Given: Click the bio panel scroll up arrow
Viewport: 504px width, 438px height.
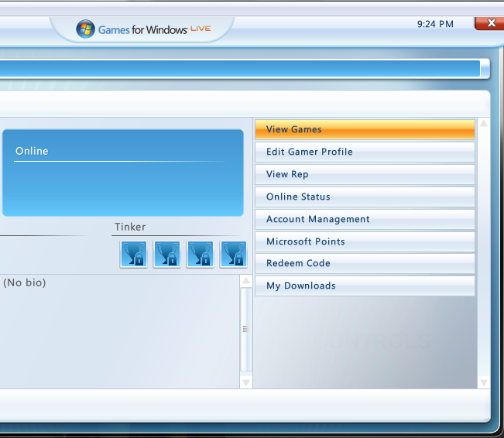Looking at the screenshot, I should pyautogui.click(x=246, y=281).
